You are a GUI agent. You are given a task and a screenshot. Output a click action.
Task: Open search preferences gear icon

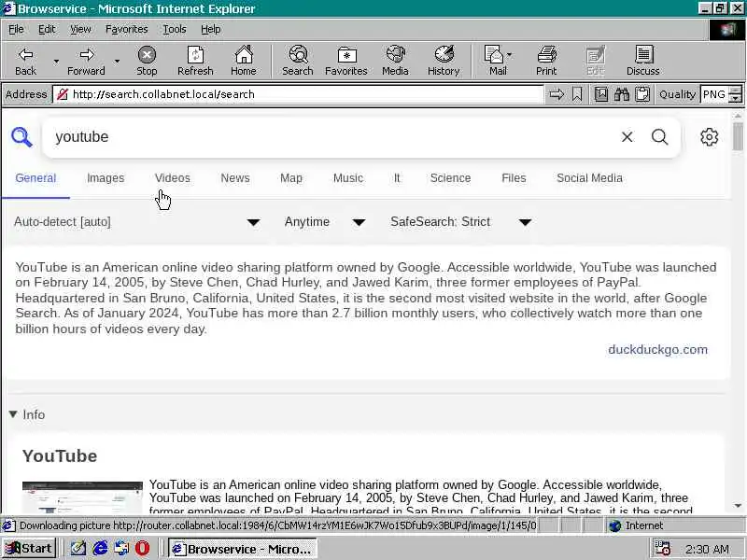click(x=710, y=137)
